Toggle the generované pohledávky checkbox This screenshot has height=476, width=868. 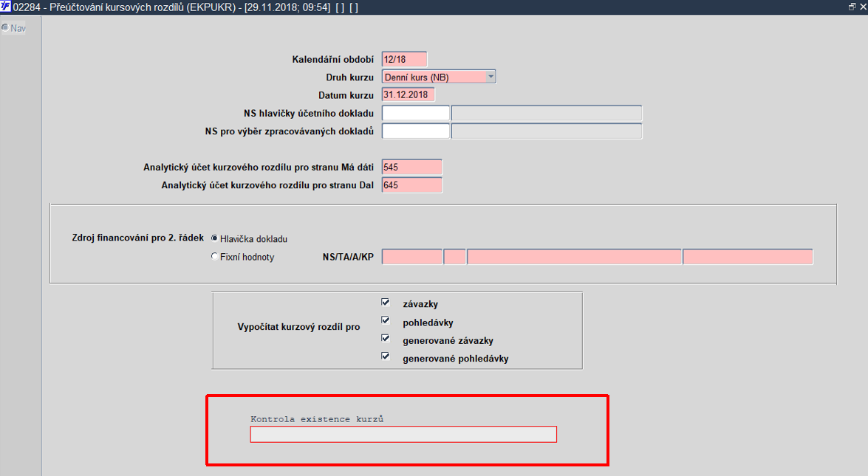pos(386,356)
